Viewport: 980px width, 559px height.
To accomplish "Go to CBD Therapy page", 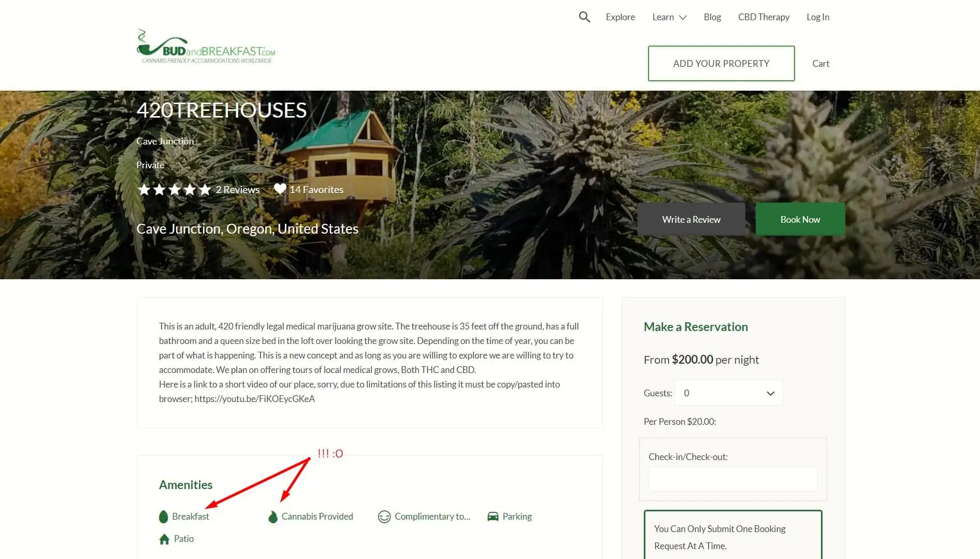I will point(763,17).
